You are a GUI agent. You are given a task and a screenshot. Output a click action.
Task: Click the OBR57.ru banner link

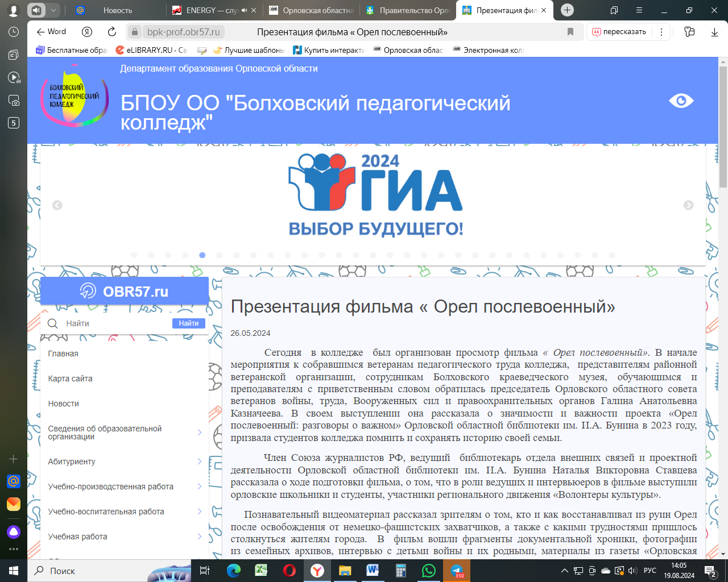click(x=125, y=292)
